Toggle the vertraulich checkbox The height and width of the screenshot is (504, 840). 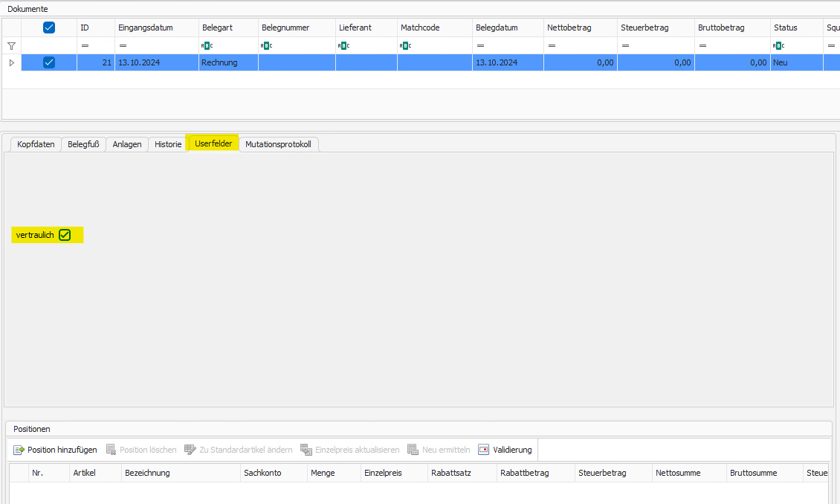pos(65,235)
